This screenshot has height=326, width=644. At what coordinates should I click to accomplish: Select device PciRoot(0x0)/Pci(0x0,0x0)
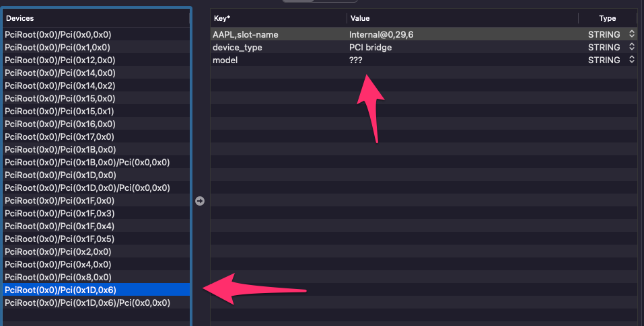tap(96, 34)
